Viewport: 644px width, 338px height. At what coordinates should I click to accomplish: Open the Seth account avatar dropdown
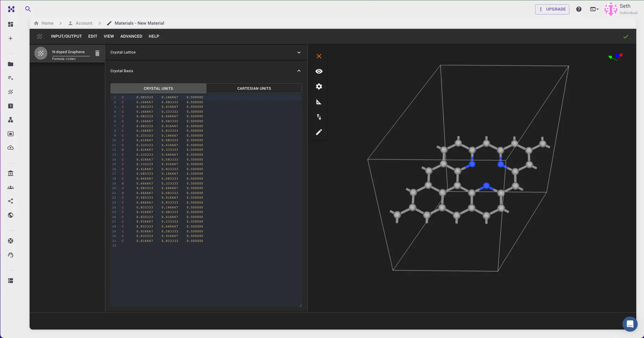tap(611, 9)
